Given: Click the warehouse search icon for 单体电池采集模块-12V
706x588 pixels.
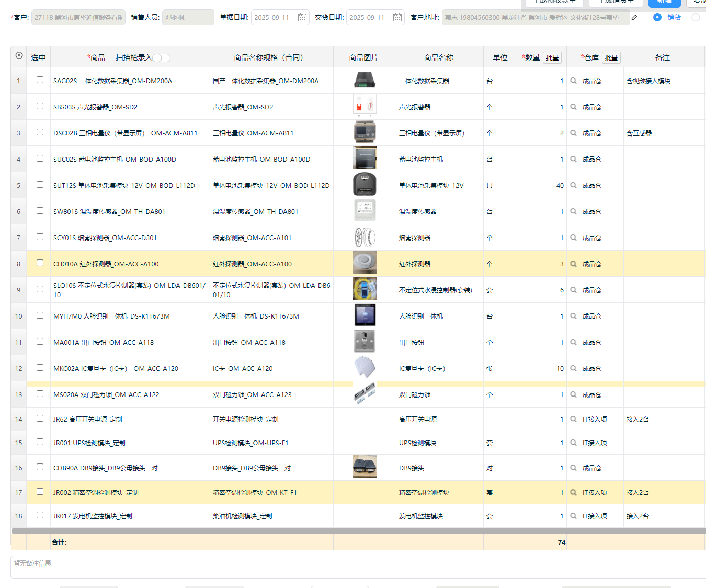Looking at the screenshot, I should point(573,185).
